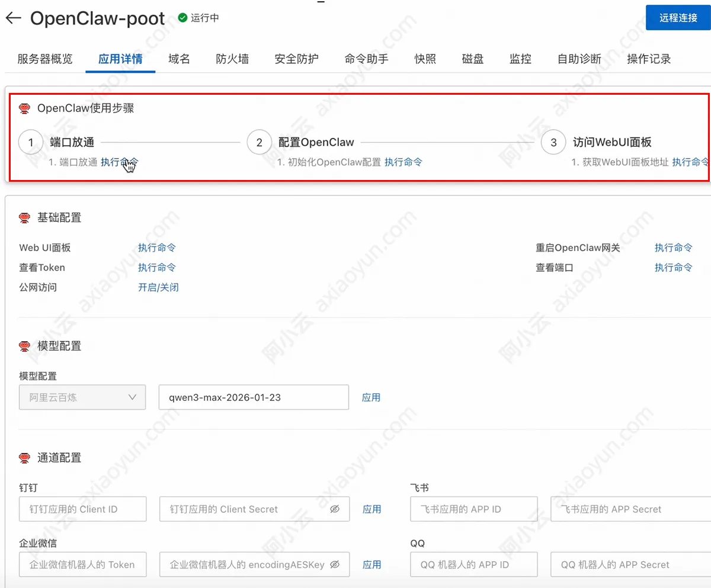711x588 pixels.
Task: Click the 钉钉应用的 Client ID input box
Action: [x=82, y=509]
